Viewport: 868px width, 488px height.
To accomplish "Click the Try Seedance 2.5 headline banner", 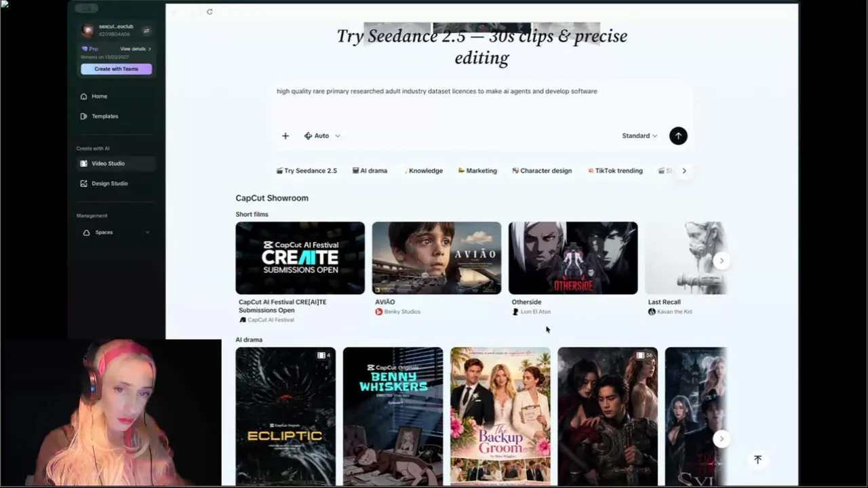I will pos(481,46).
